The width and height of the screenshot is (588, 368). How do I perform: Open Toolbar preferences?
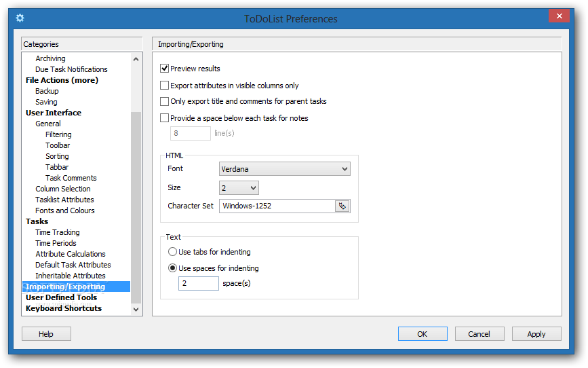tap(58, 145)
